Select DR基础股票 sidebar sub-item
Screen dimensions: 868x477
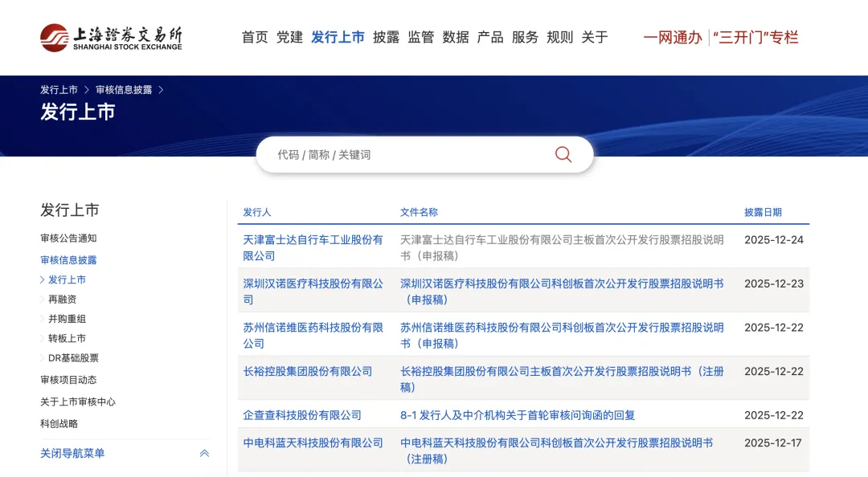pos(73,358)
